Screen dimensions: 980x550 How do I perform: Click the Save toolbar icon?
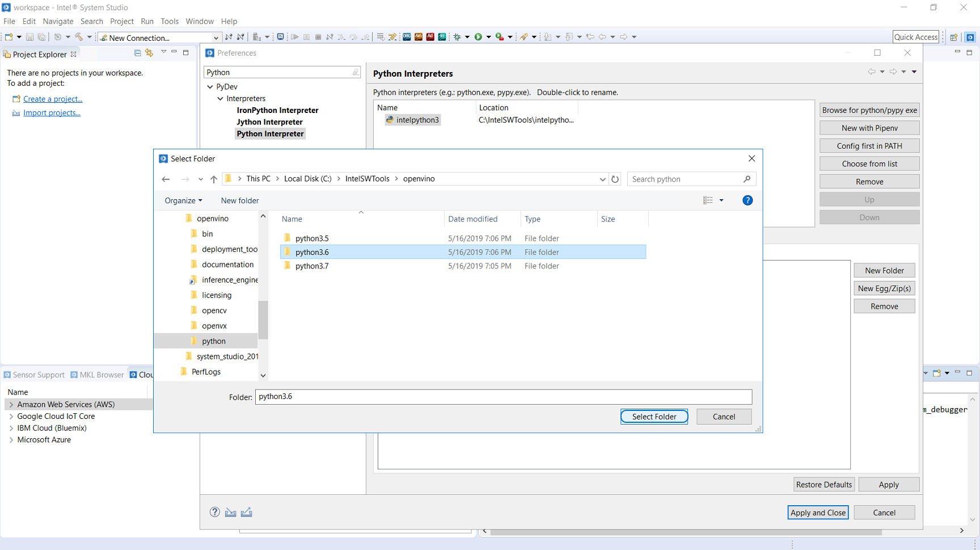(x=30, y=37)
